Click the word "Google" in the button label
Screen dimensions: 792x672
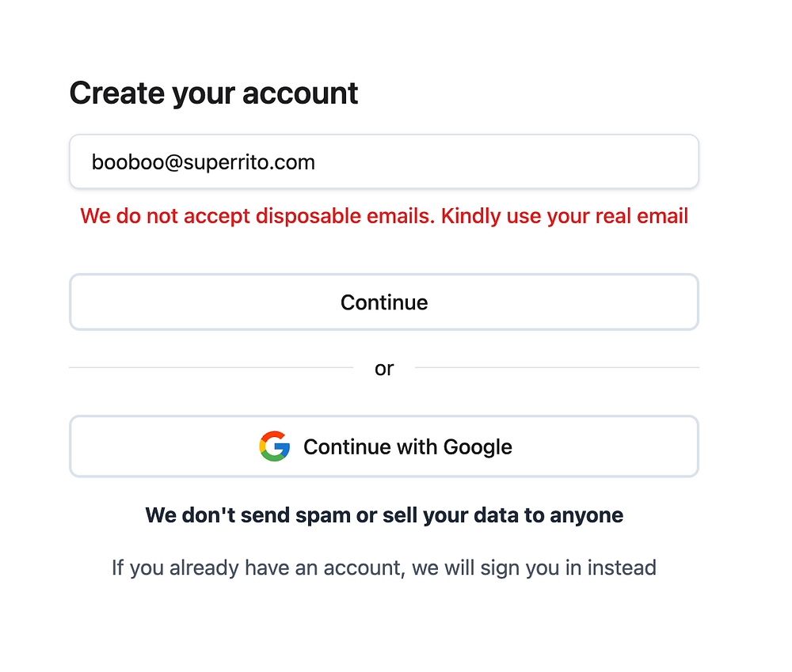click(478, 446)
